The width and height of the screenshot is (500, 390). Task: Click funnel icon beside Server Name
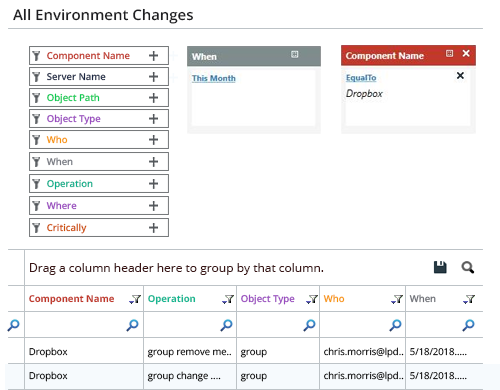(36, 77)
